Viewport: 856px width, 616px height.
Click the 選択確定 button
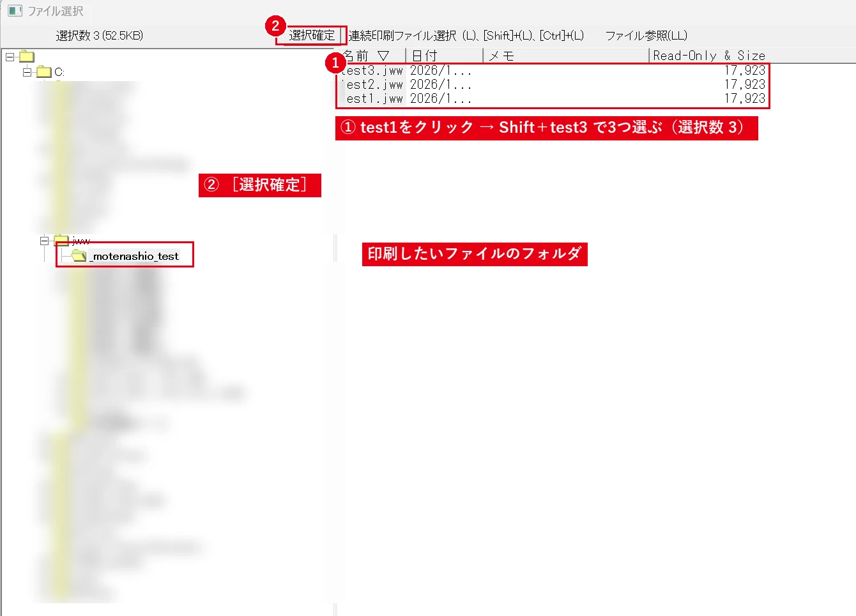[x=312, y=36]
